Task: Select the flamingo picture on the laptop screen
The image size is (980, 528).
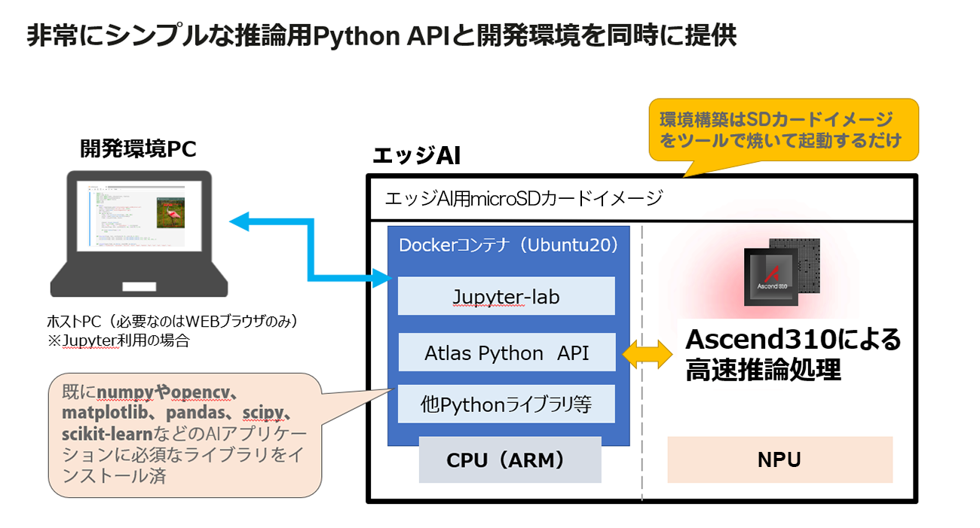Action: (171, 212)
